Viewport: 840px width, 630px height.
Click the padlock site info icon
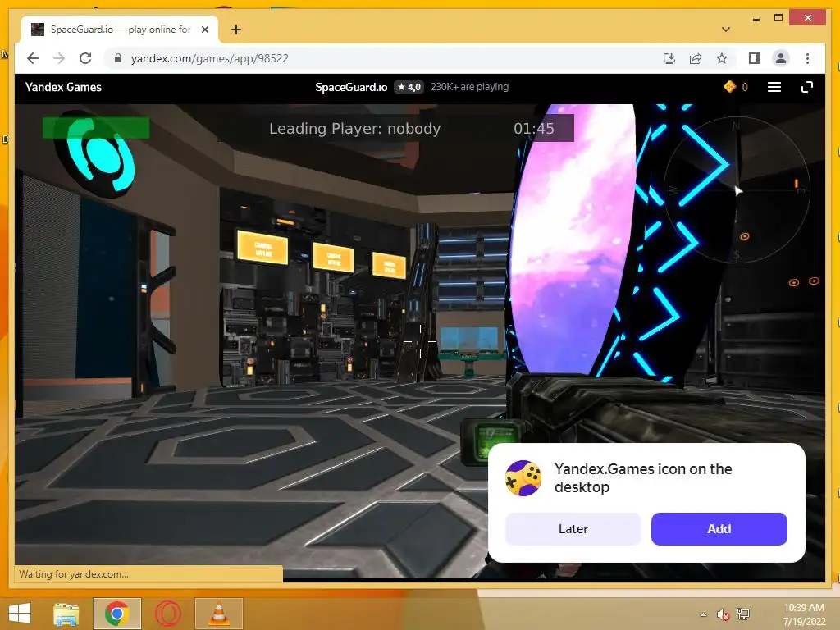[x=118, y=58]
